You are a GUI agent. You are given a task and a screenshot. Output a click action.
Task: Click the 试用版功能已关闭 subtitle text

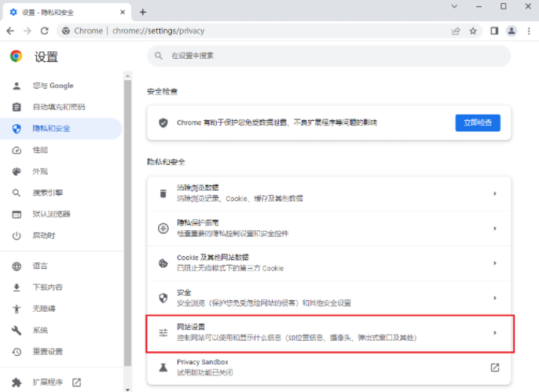pyautogui.click(x=205, y=372)
